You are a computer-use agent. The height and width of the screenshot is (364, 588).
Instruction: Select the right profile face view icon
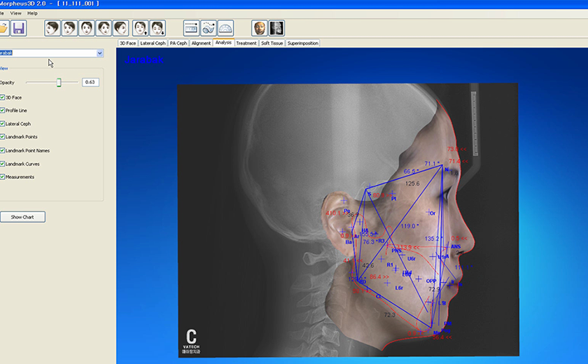point(120,28)
